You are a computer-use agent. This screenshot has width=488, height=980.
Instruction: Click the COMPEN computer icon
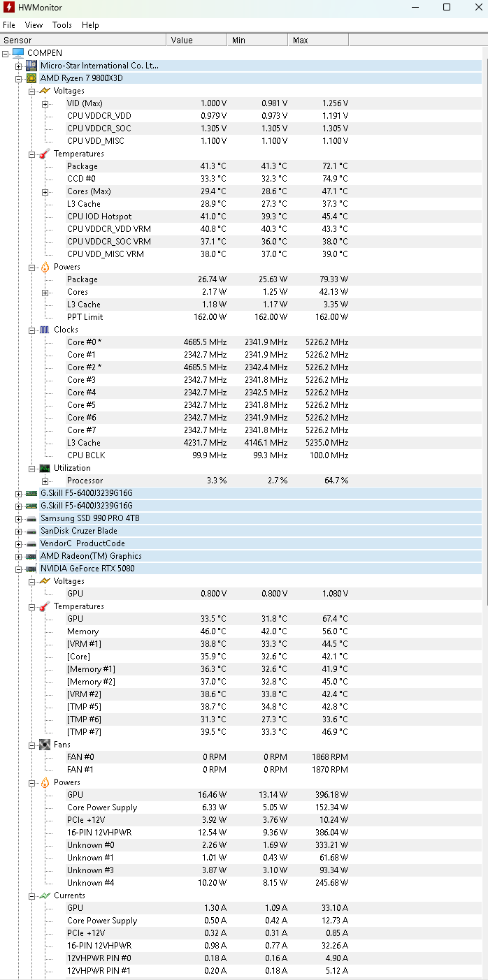coord(18,53)
